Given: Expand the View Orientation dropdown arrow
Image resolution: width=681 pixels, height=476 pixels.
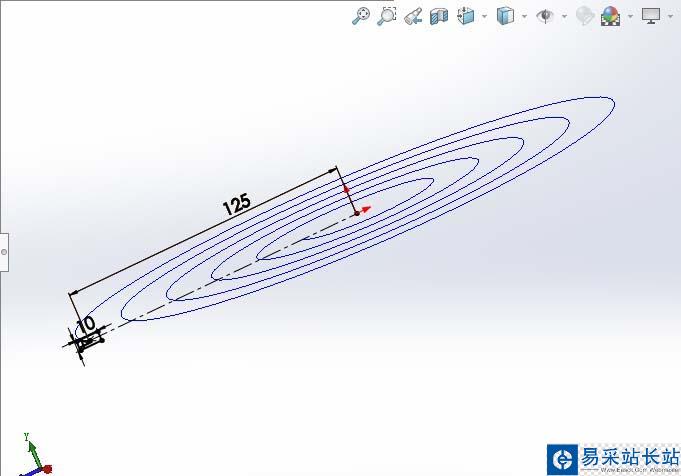Looking at the screenshot, I should pyautogui.click(x=484, y=16).
